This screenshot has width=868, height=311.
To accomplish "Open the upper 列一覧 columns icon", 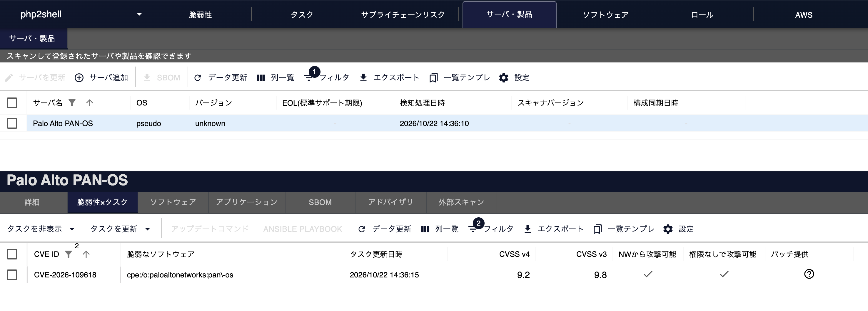I will (261, 78).
